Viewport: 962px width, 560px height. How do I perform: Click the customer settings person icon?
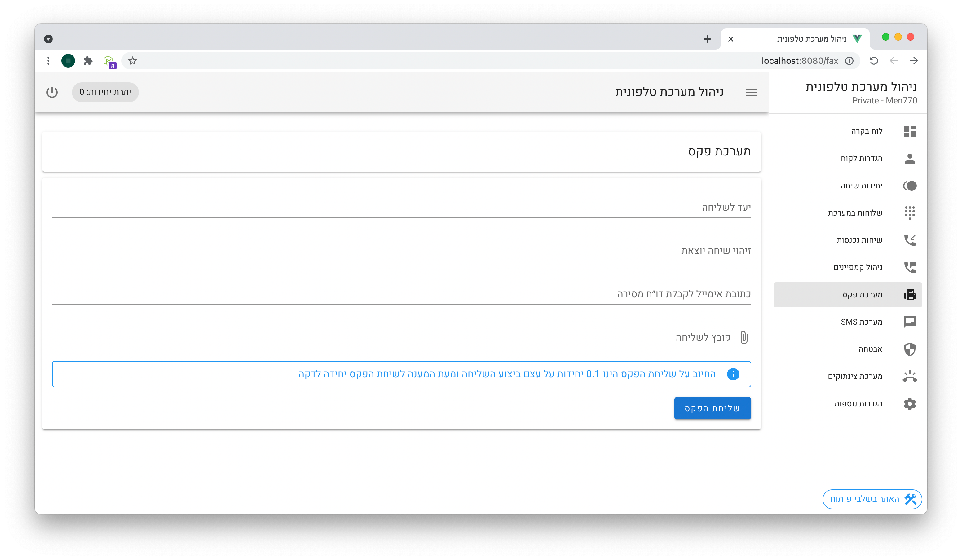(x=909, y=158)
